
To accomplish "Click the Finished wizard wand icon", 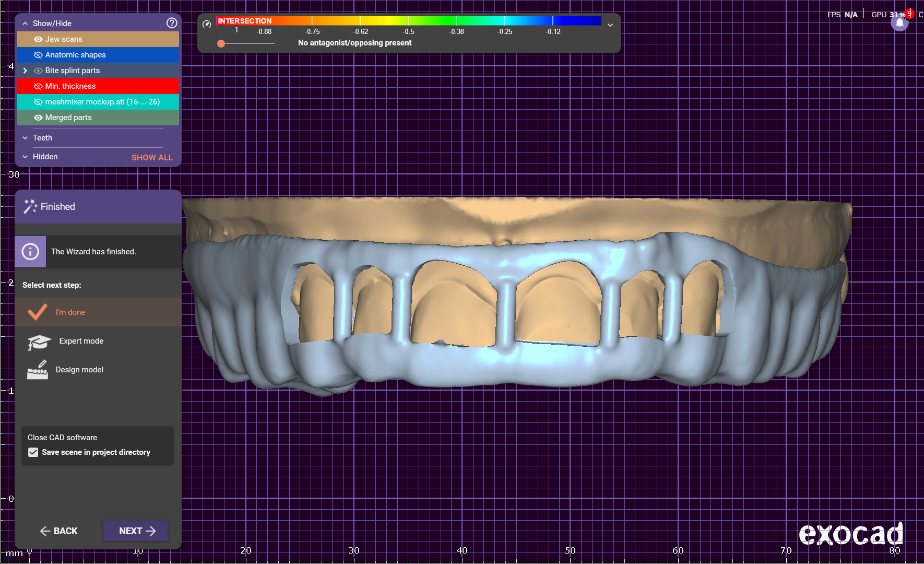I will tap(30, 207).
